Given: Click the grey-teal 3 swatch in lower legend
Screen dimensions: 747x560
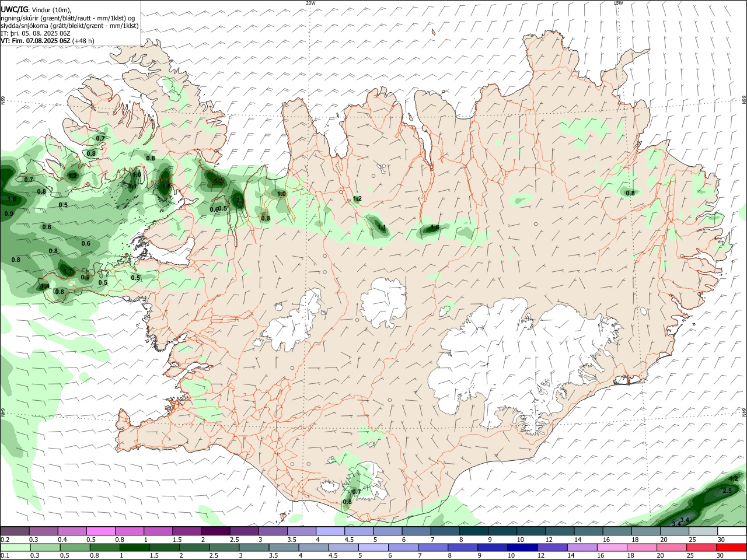Looking at the screenshot, I should [x=254, y=547].
